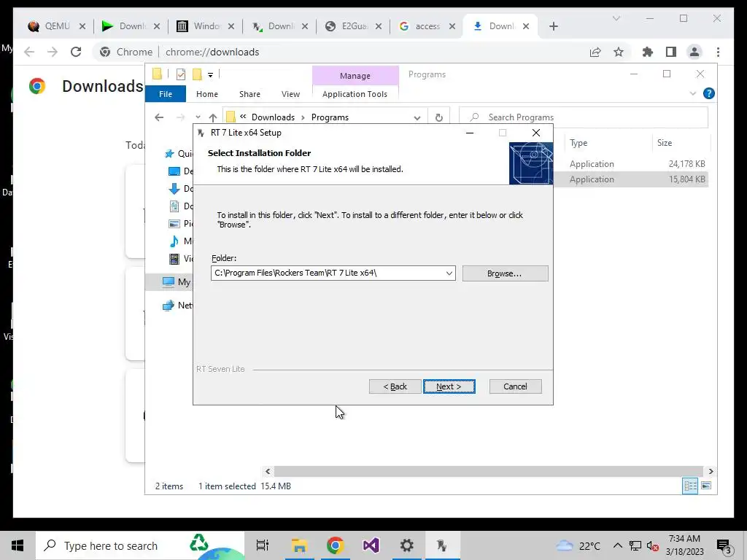
Task: Select Music icon in Explorer sidebar
Action: pyautogui.click(x=174, y=241)
